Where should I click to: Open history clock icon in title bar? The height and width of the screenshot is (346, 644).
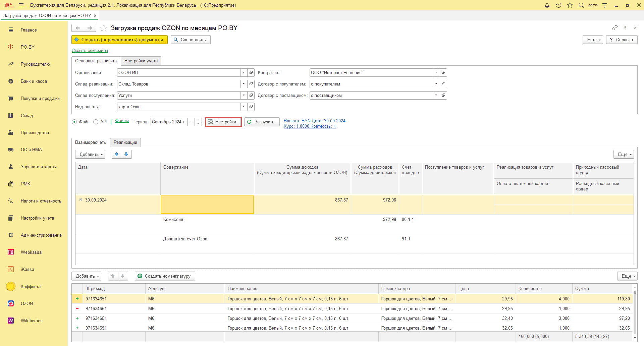[x=558, y=5]
